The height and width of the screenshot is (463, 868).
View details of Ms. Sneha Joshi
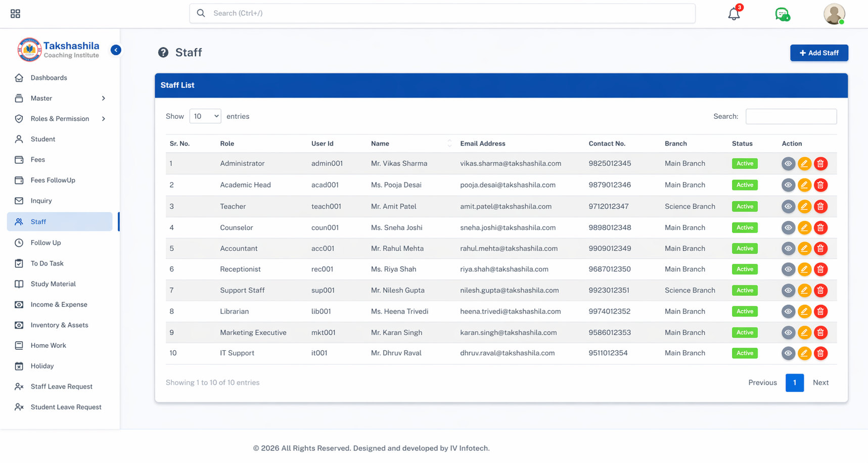click(788, 227)
